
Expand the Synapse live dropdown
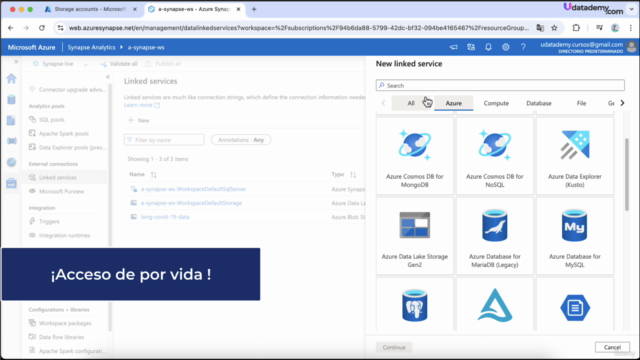click(x=85, y=64)
